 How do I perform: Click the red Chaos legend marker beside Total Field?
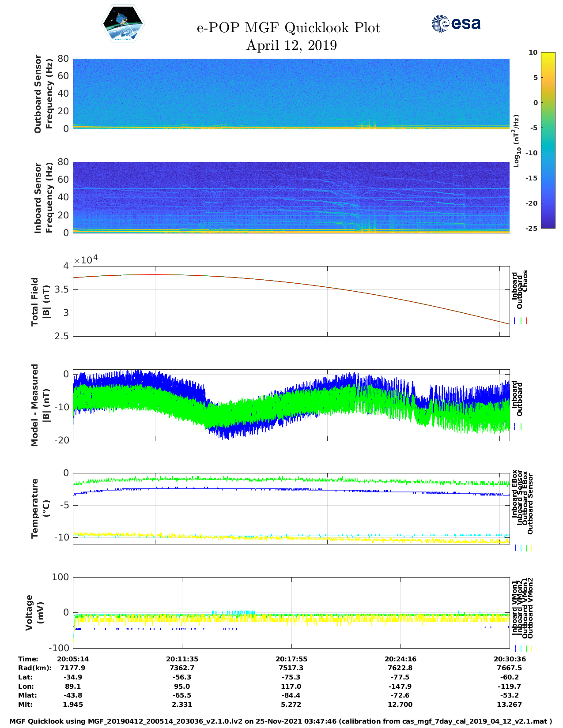[526, 321]
